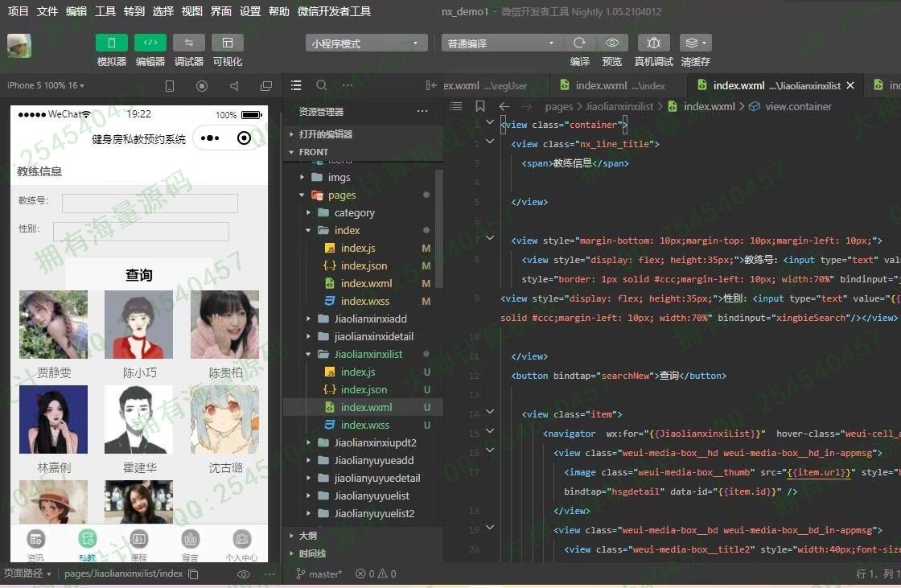This screenshot has width=901, height=588.
Task: Click the mini program capsule close circle
Action: click(x=244, y=138)
